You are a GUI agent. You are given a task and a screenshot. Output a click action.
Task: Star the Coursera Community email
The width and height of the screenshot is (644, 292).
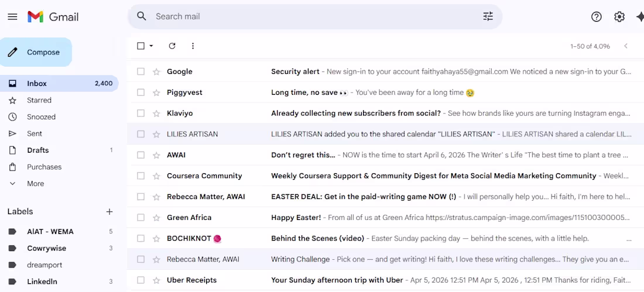(x=156, y=176)
